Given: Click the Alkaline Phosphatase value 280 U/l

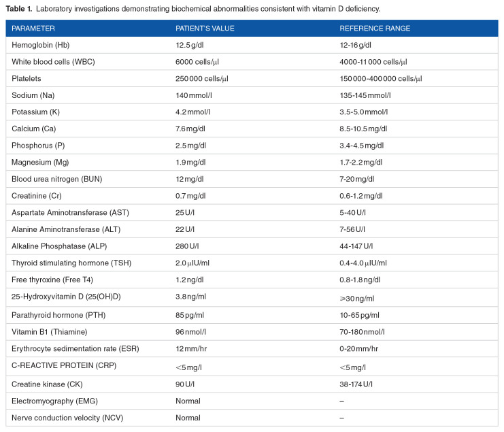Looking at the screenshot, I should [190, 246].
